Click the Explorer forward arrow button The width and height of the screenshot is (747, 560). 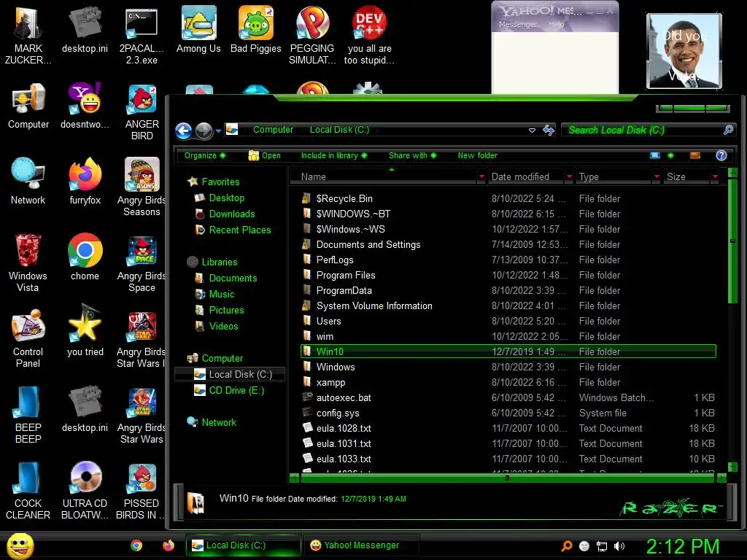[x=204, y=131]
